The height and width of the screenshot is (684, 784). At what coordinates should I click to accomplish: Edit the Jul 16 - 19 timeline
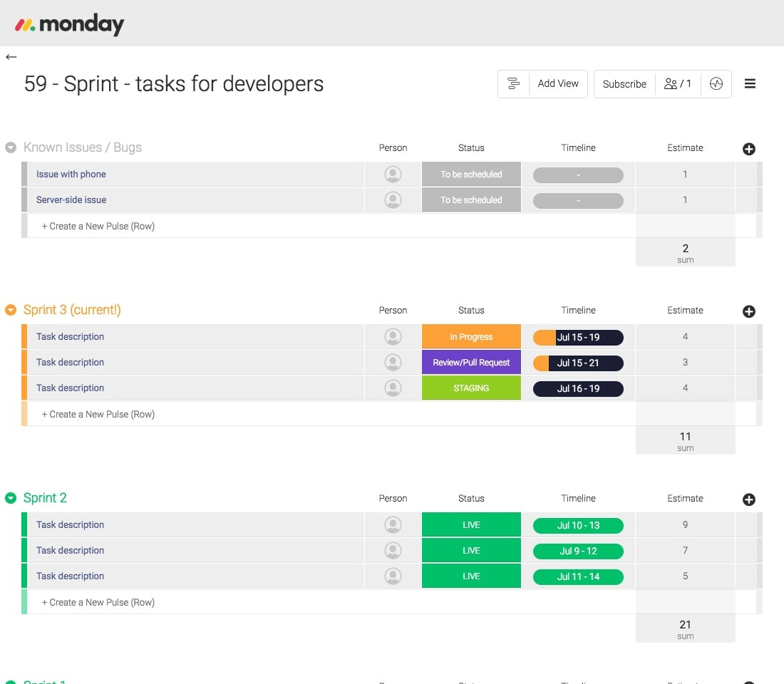click(578, 388)
